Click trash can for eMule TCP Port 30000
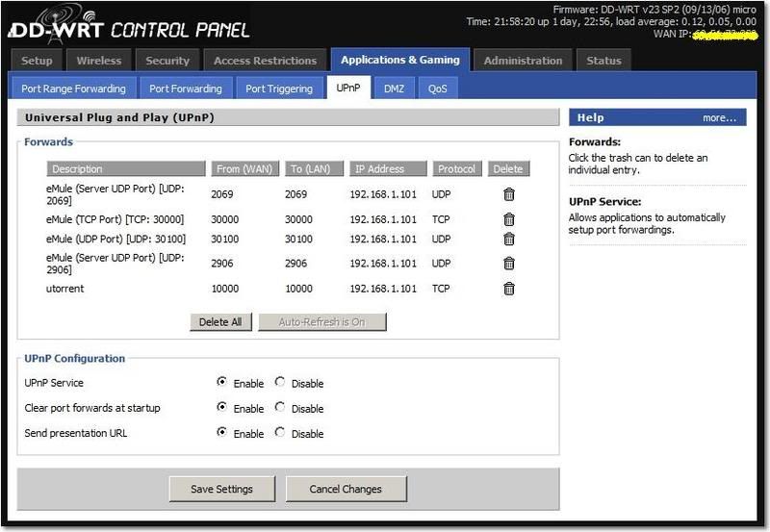 pos(509,219)
